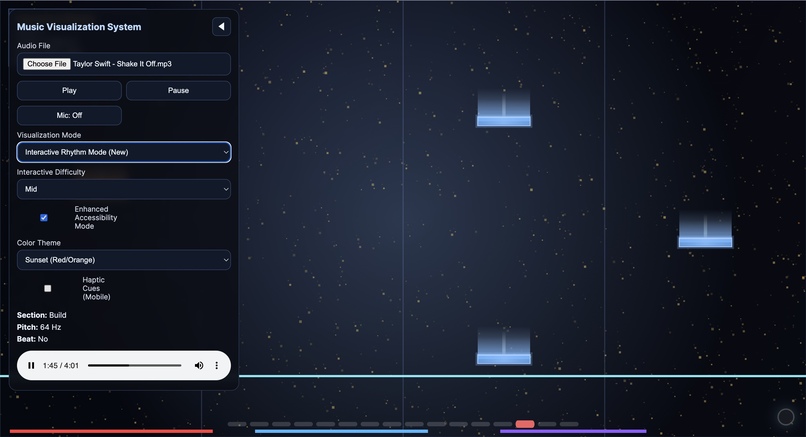Click the red lane bar at bottom left

click(x=111, y=431)
